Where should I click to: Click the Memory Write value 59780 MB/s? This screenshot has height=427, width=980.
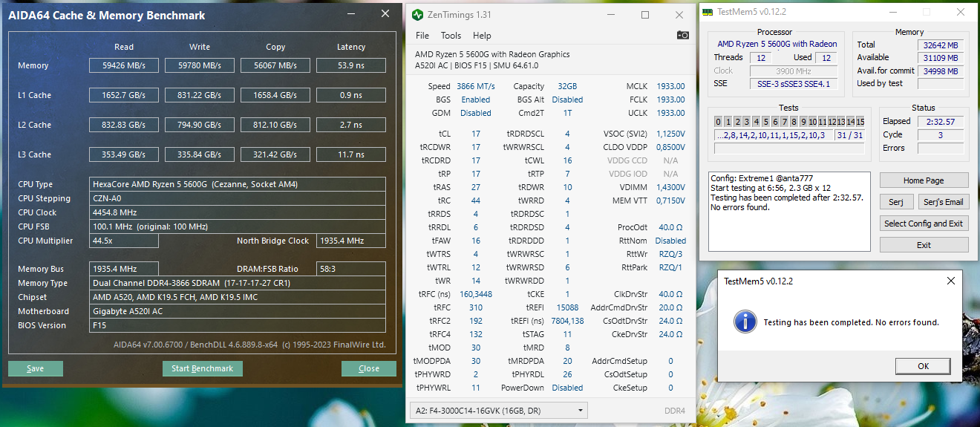point(199,65)
